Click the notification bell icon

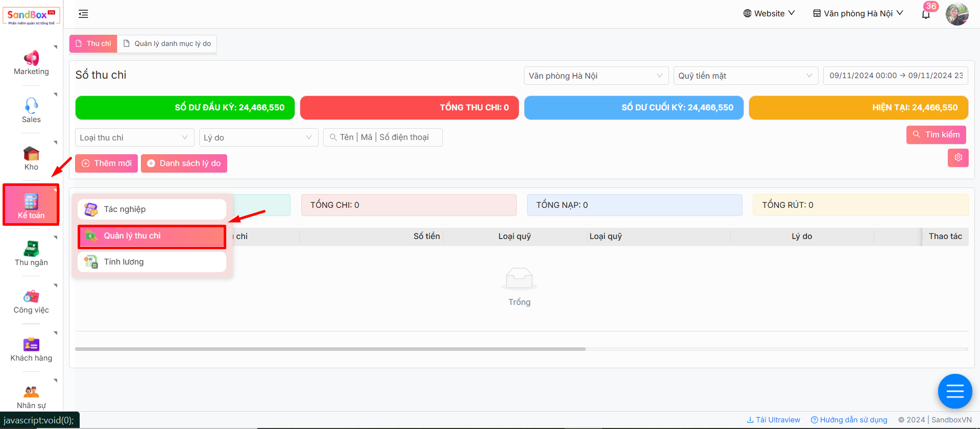pyautogui.click(x=925, y=14)
